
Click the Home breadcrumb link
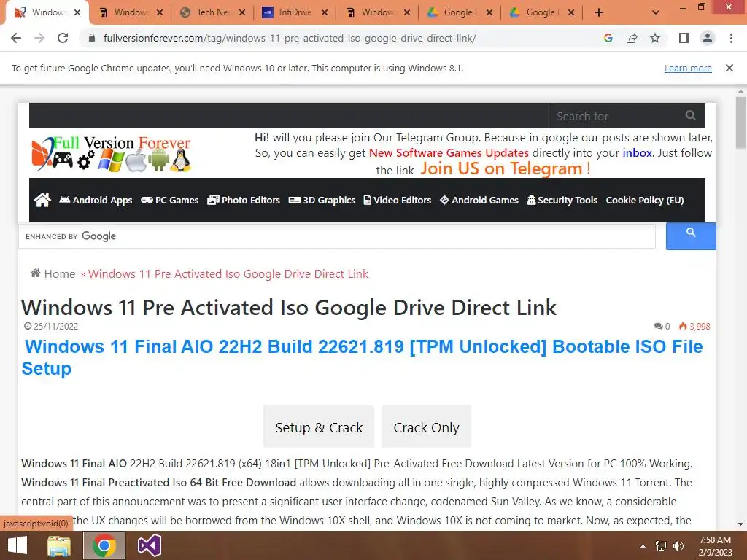click(53, 274)
